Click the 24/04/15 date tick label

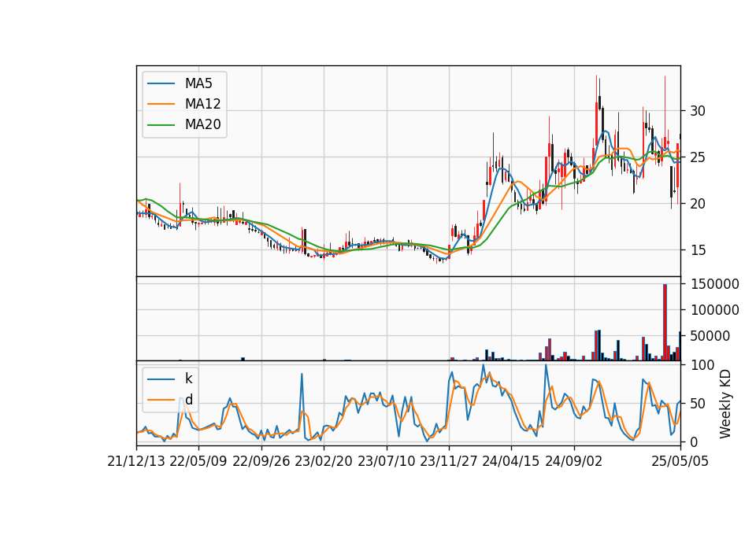511,461
